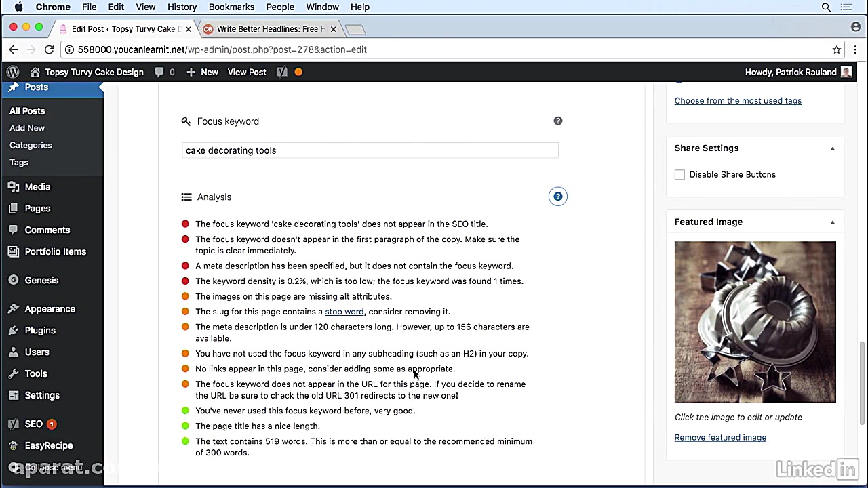Open the Focus keyword help icon

pyautogui.click(x=558, y=121)
